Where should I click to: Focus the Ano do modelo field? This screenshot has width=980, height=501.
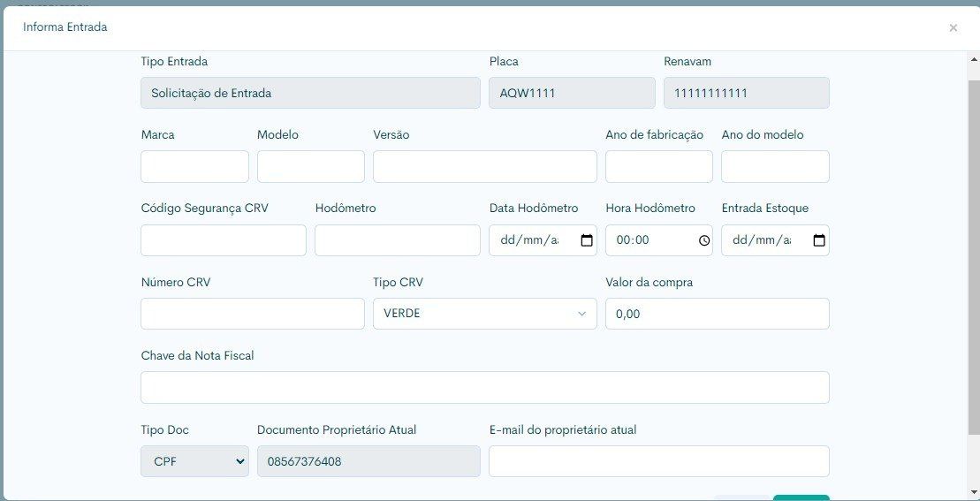(774, 166)
